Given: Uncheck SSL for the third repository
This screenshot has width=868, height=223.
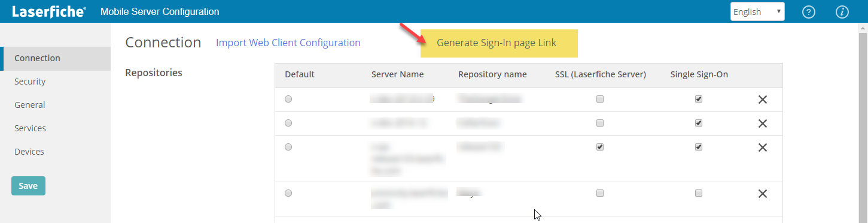Looking at the screenshot, I should coord(600,147).
